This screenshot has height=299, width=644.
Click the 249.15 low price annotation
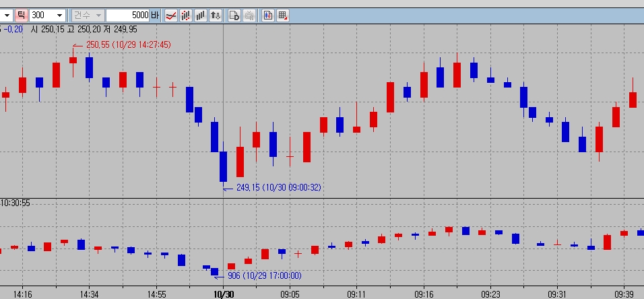278,187
